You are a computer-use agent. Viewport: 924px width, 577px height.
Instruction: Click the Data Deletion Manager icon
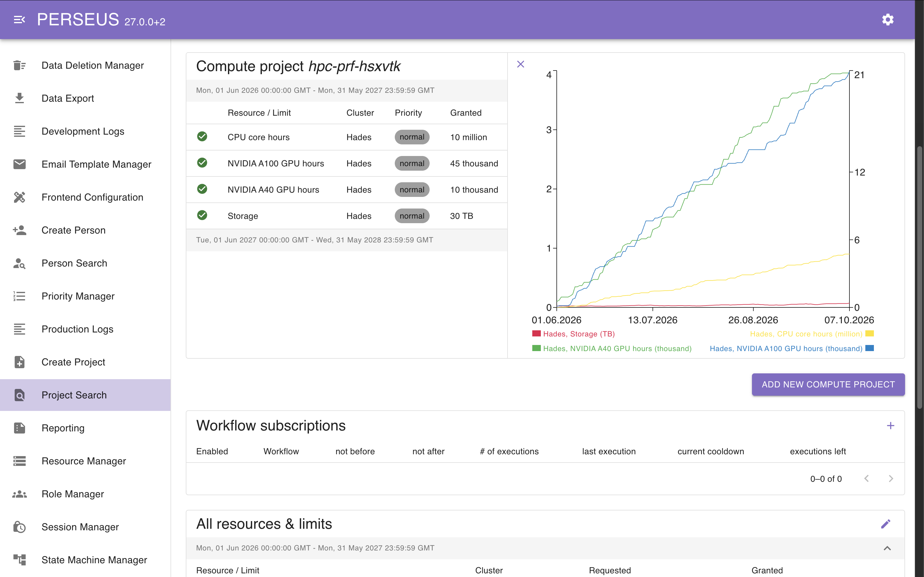[x=20, y=65]
